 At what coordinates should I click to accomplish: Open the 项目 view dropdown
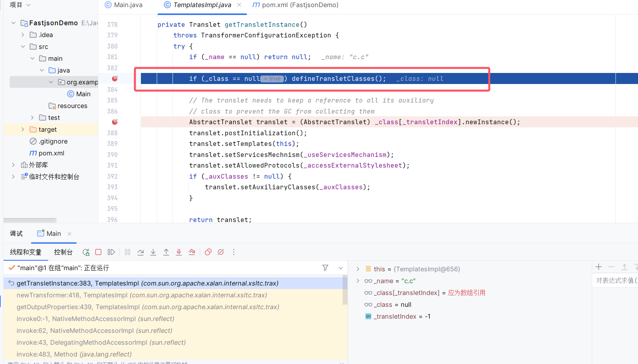[x=20, y=5]
